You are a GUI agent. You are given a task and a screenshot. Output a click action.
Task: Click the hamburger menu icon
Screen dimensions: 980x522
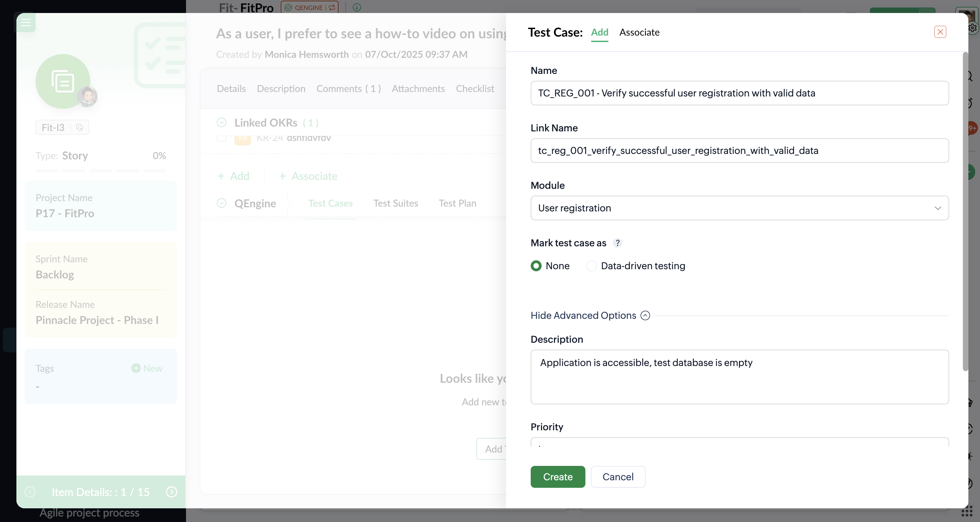pos(26,22)
